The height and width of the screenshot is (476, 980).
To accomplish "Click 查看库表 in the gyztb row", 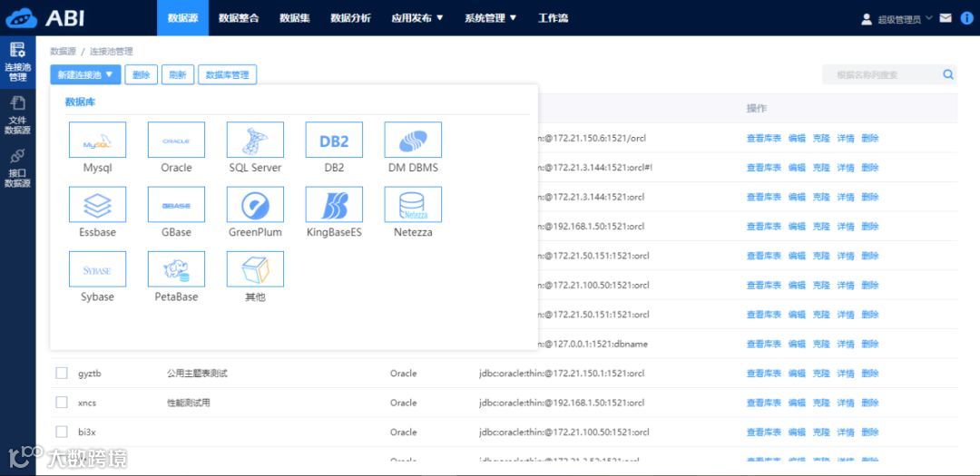I will 764,373.
